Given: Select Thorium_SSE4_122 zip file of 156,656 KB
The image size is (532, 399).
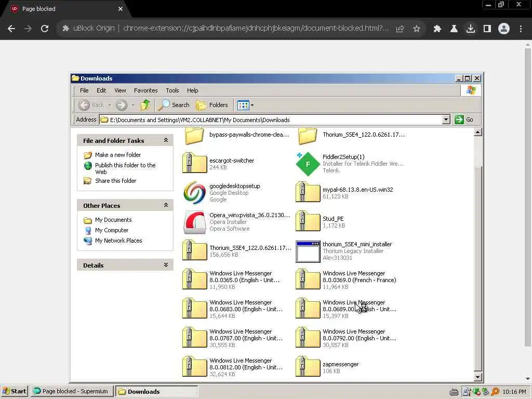Looking at the screenshot, I should click(x=194, y=250).
